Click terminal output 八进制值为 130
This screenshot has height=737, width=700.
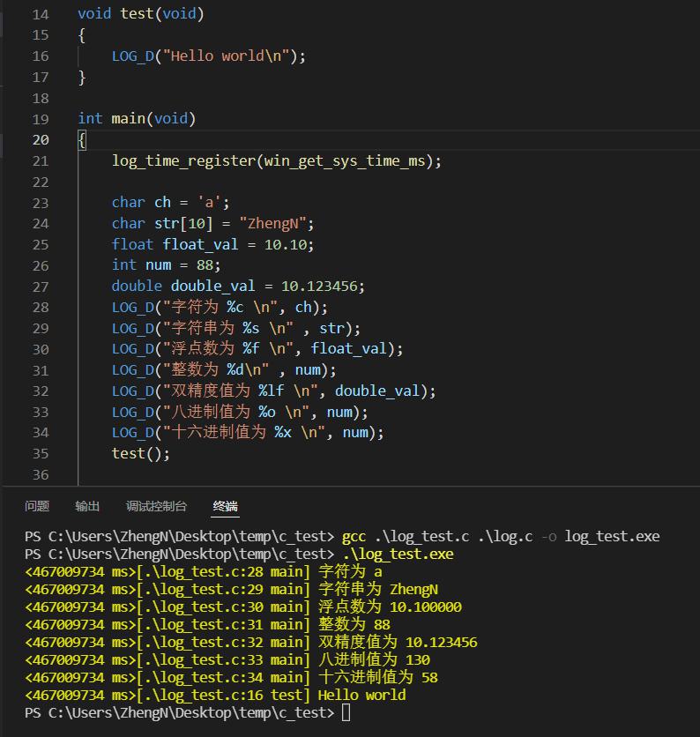[x=374, y=660]
